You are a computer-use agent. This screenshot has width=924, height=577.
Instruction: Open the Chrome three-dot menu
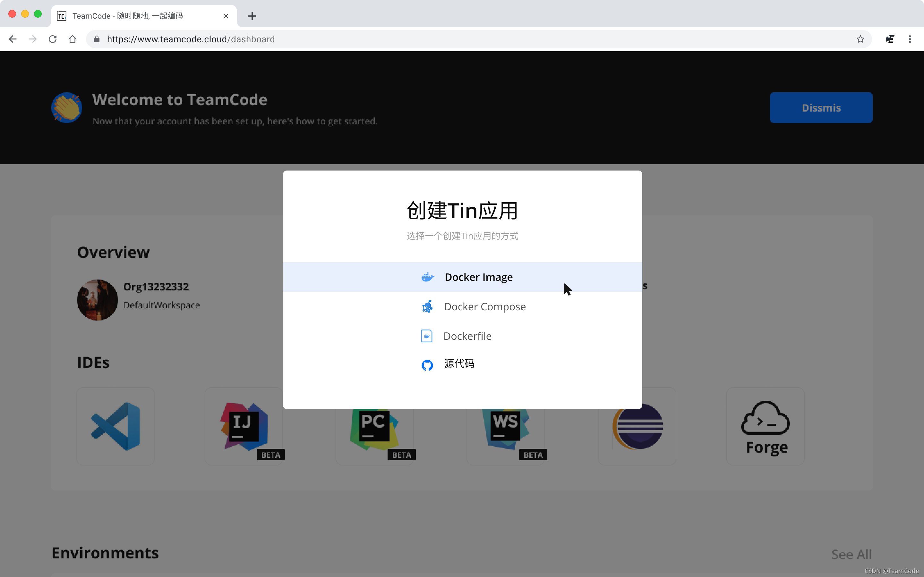(x=910, y=39)
